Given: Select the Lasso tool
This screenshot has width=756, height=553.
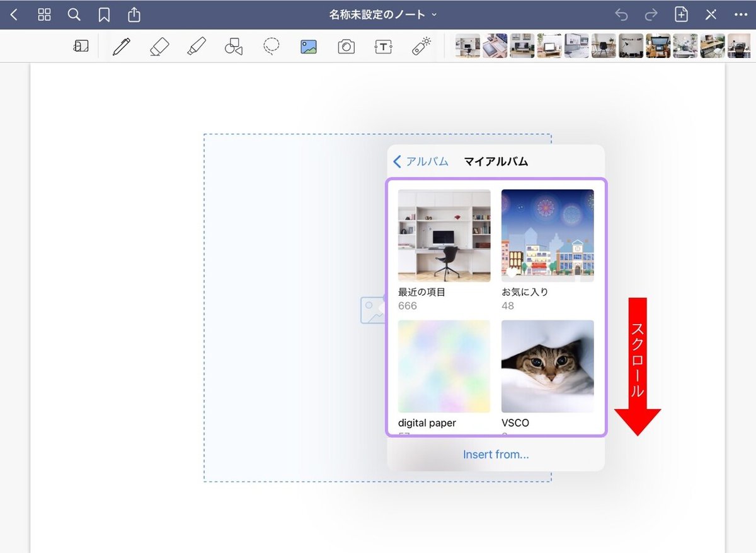Looking at the screenshot, I should 272,46.
